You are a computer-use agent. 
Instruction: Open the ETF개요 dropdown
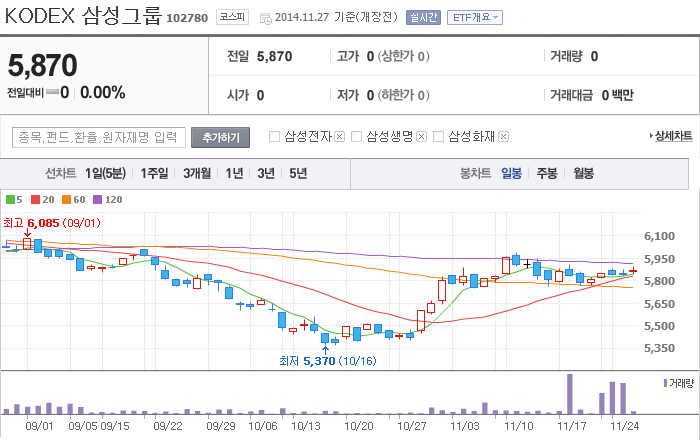(475, 17)
